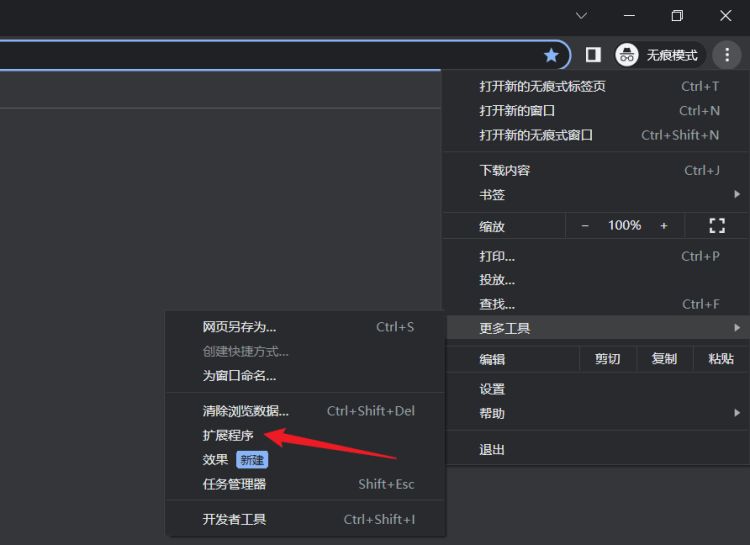Expand the 帮助 submenu arrow
Viewport: 750px width, 545px height.
(x=737, y=413)
